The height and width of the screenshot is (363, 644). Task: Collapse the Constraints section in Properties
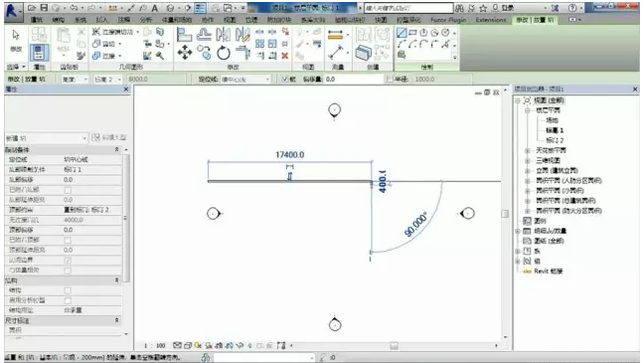pyautogui.click(x=116, y=149)
